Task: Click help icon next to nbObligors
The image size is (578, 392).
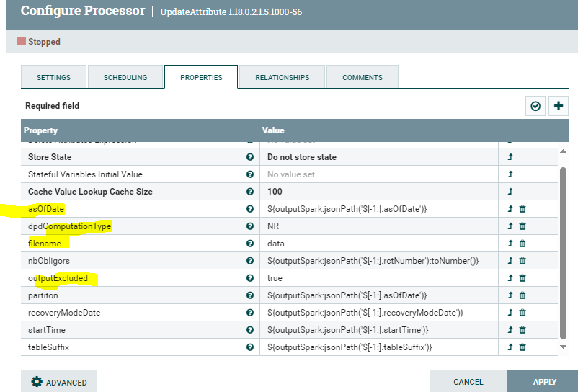Action: point(250,261)
